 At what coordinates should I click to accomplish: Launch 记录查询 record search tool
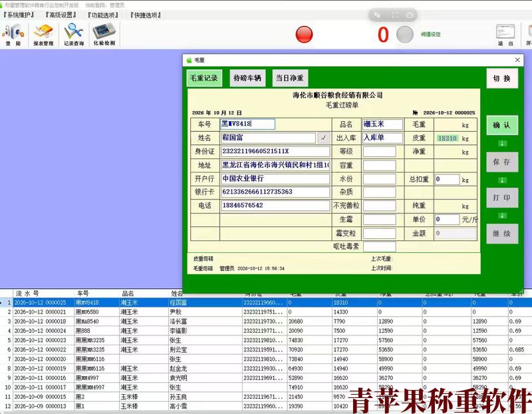point(74,35)
